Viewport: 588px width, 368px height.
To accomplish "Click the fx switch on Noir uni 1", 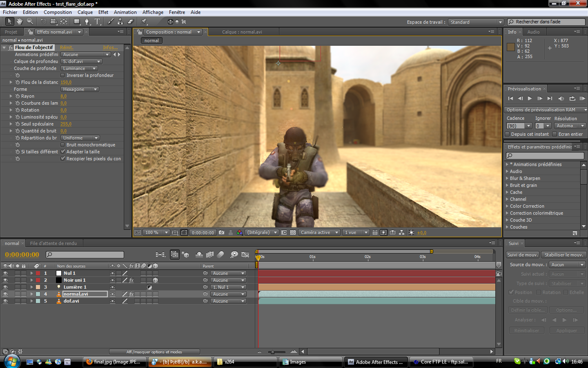I will tap(131, 280).
